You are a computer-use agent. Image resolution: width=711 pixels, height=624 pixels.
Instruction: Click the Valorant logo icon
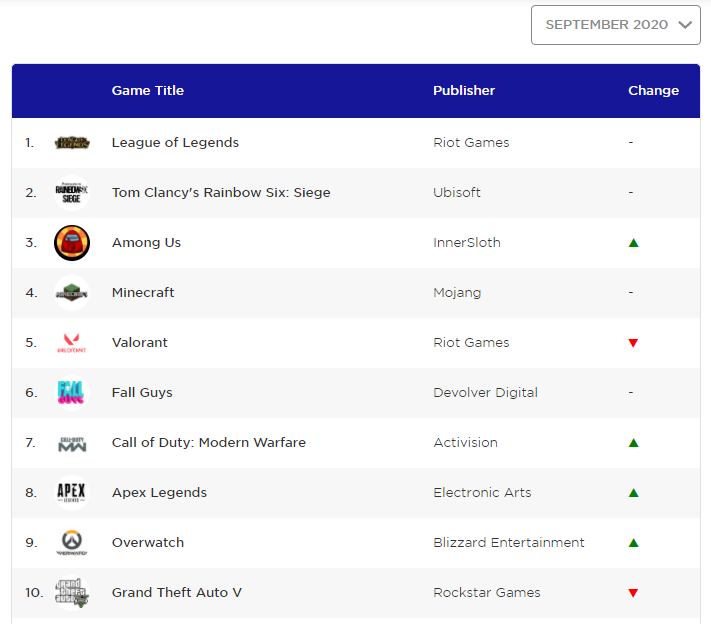(x=72, y=343)
